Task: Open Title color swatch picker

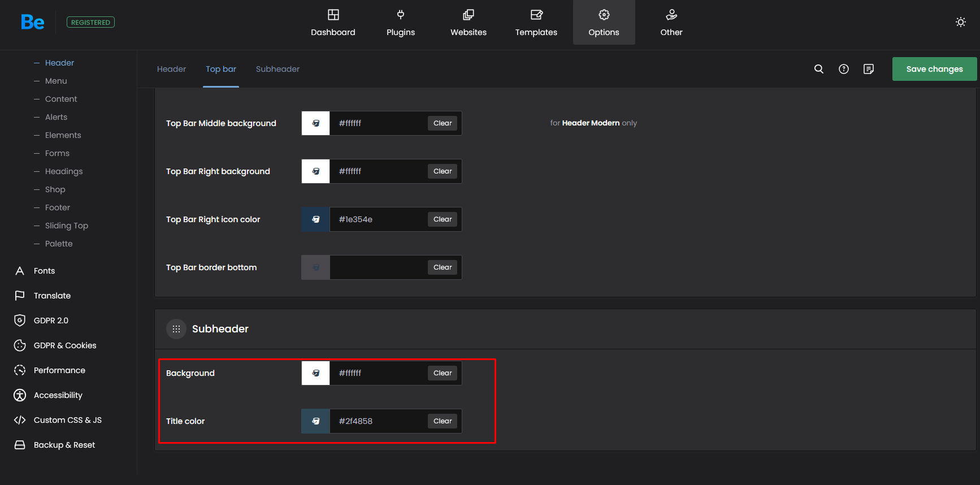Action: [x=315, y=421]
